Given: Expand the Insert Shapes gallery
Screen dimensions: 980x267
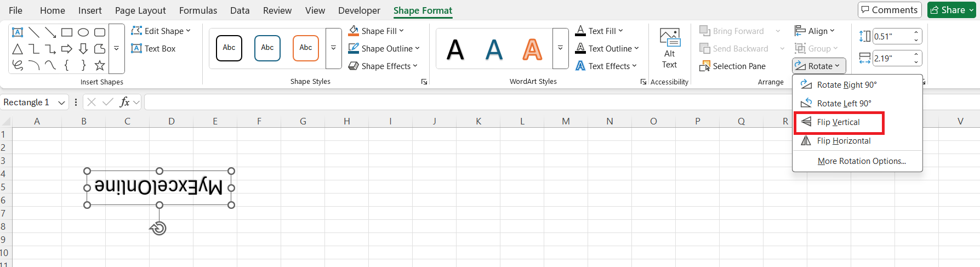Looking at the screenshot, I should 116,49.
